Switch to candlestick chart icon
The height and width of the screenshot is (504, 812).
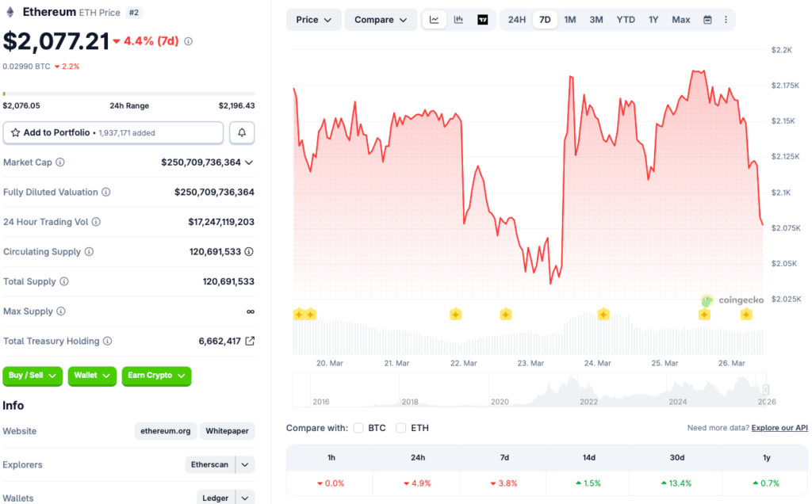[x=458, y=20]
